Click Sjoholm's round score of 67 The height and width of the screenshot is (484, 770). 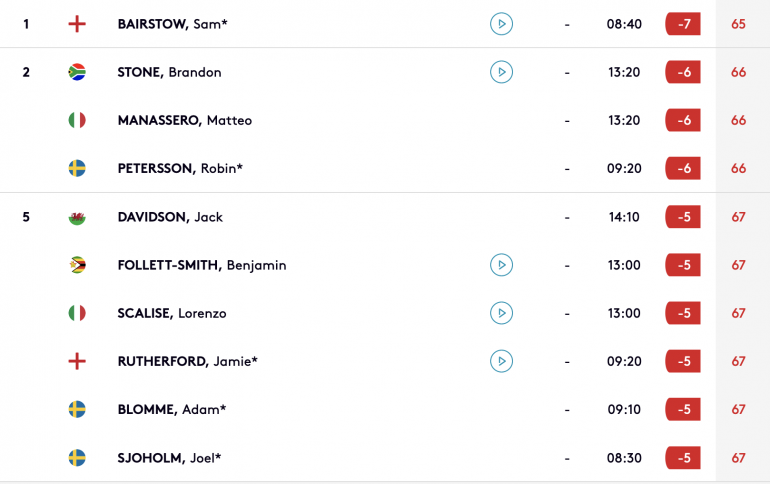[x=739, y=458]
